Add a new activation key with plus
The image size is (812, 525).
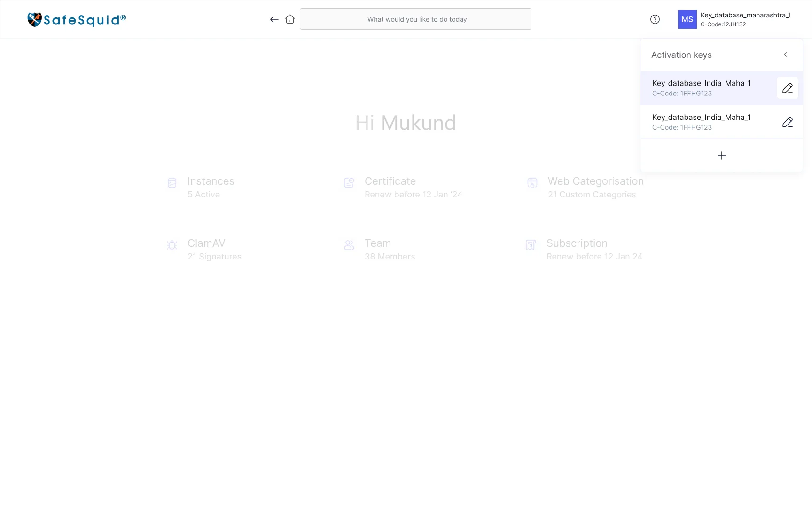(x=722, y=156)
